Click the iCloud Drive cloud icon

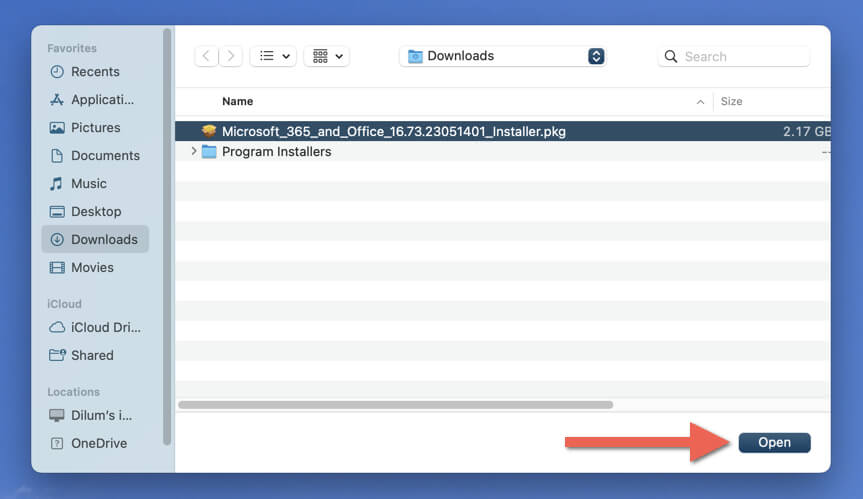pos(57,327)
